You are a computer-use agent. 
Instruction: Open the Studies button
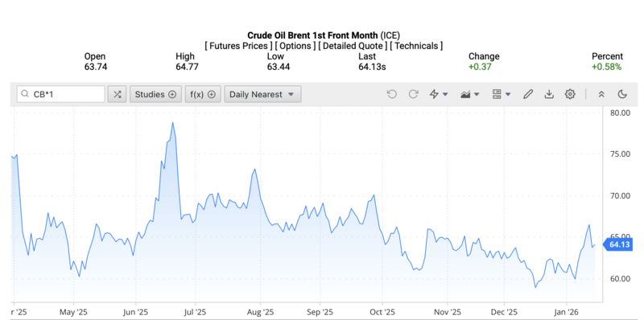click(155, 94)
